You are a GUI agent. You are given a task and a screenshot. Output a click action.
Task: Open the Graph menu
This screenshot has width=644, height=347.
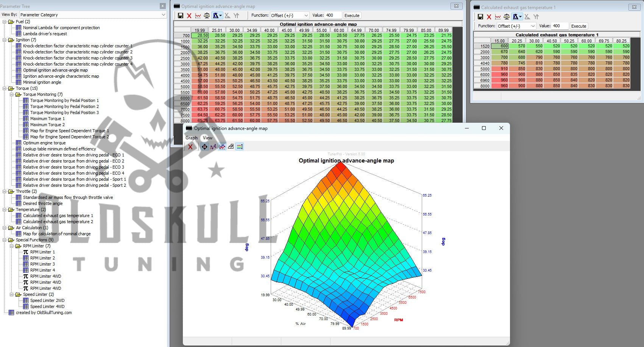[x=191, y=138]
